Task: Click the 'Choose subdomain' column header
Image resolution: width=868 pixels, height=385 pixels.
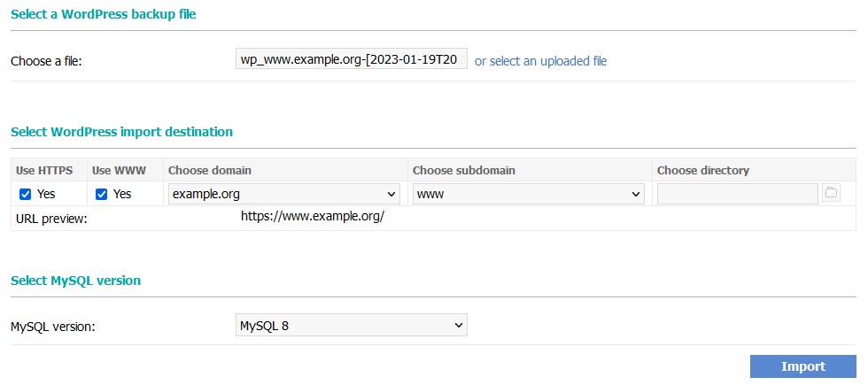Action: 464,170
